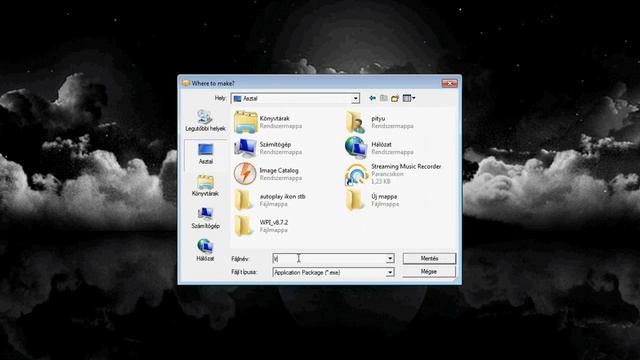Expand the Fájl típusa dropdown arrow
The height and width of the screenshot is (360, 640).
(x=390, y=272)
